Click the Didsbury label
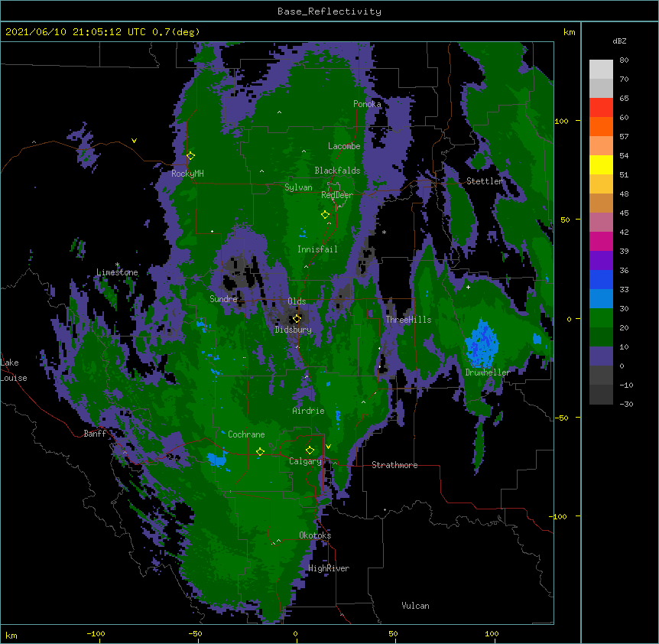Screen dimensions: 659x644 click(294, 330)
